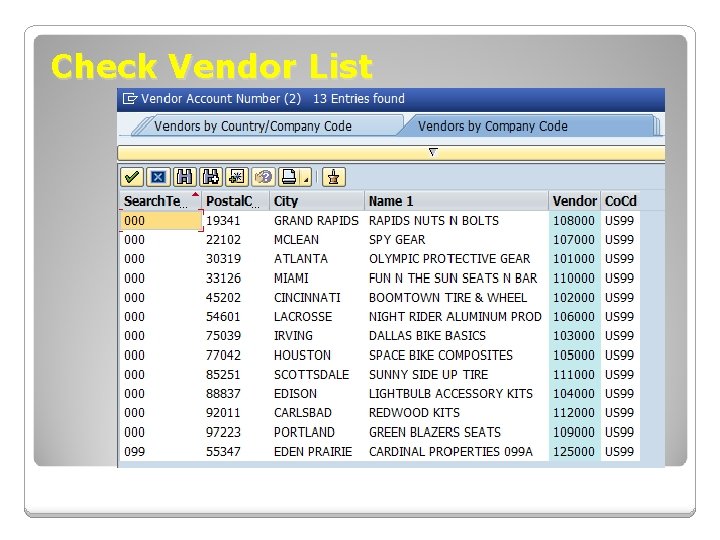Image resolution: width=720 pixels, height=540 pixels.
Task: Open Vendors by Country/Company Code tab
Action: point(253,126)
